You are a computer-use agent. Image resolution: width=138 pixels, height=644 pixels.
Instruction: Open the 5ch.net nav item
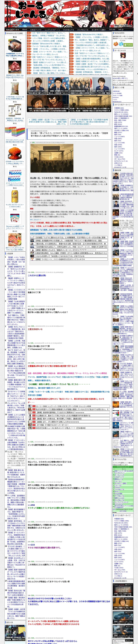click(112, 30)
